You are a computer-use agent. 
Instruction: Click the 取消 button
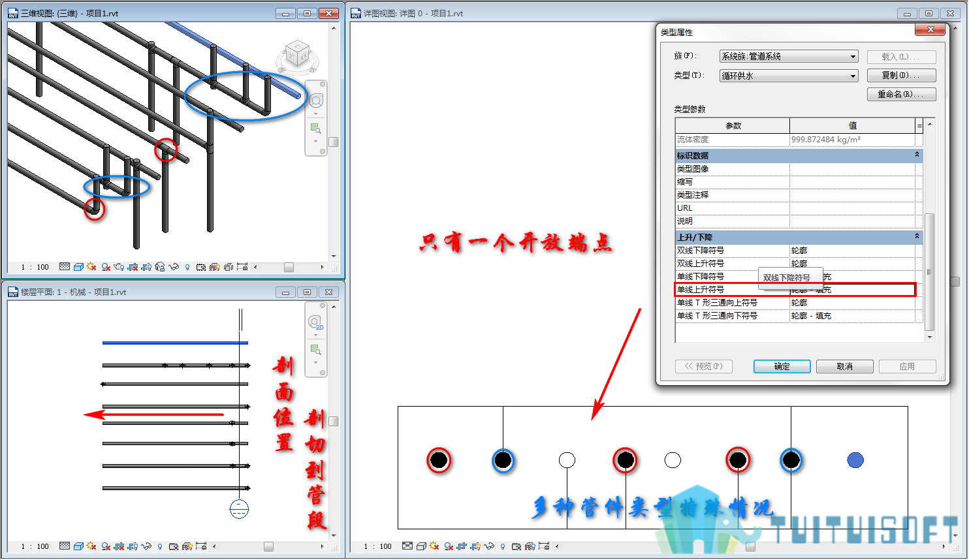pos(845,367)
